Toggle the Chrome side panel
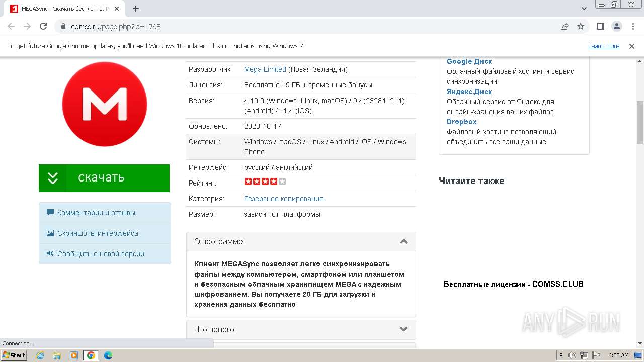644x362 pixels. pyautogui.click(x=601, y=27)
